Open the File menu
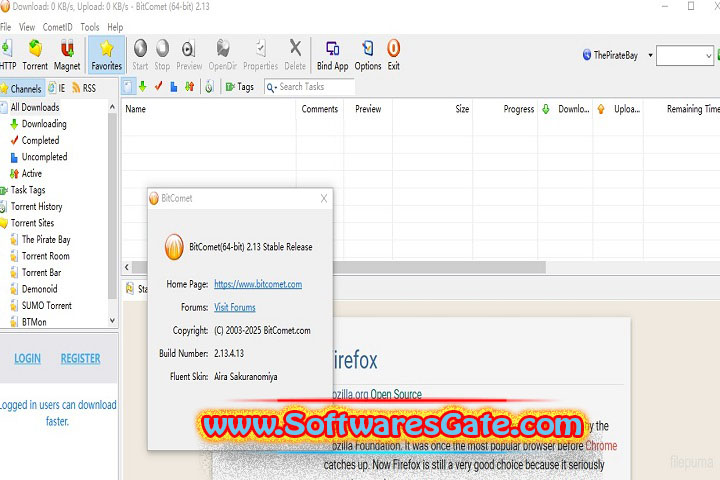The image size is (720, 480). 6,27
